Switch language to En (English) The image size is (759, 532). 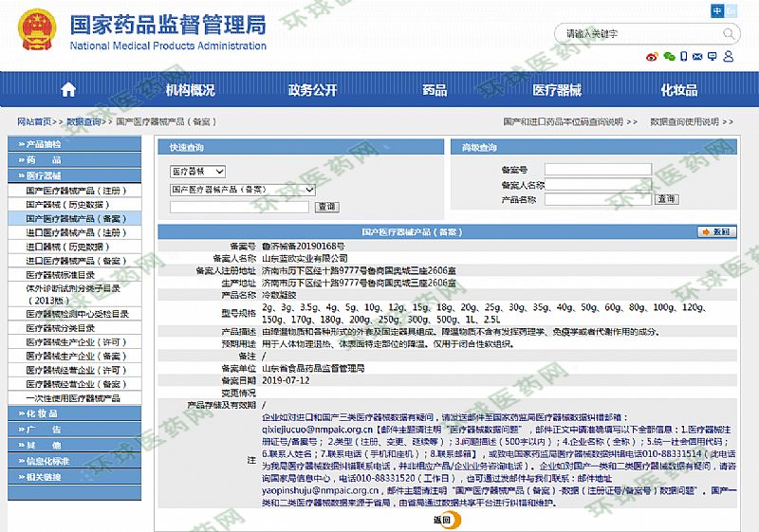731,10
